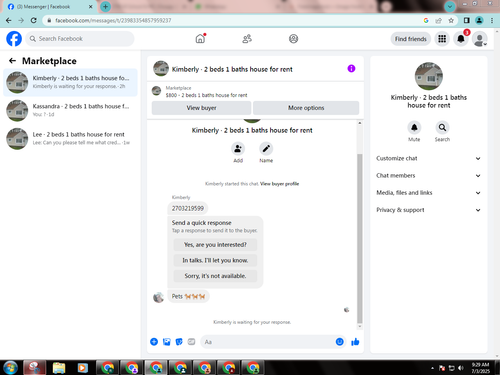
Task: Send quick reply 'In talks. I'll let you know.'
Action: pyautogui.click(x=215, y=260)
